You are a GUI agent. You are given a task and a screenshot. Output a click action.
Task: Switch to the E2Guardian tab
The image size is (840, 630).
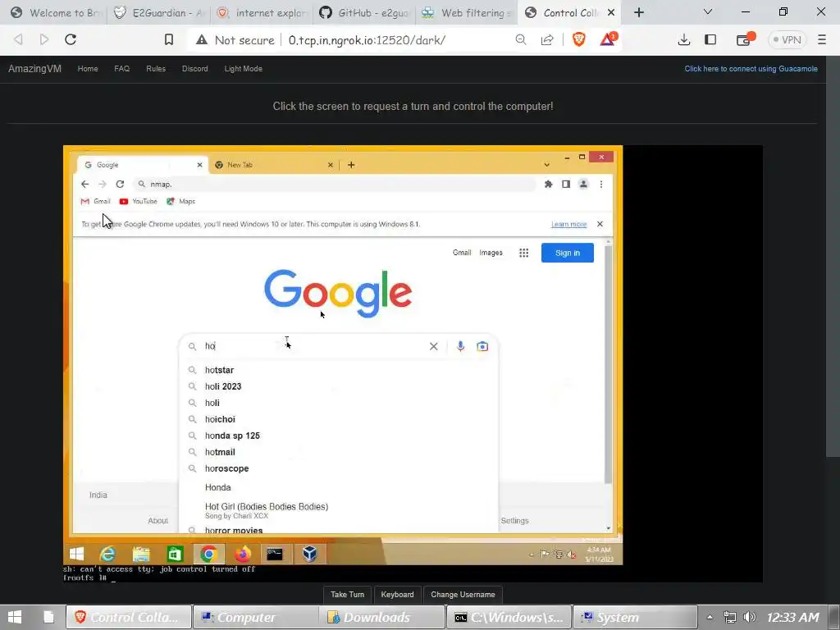point(158,12)
